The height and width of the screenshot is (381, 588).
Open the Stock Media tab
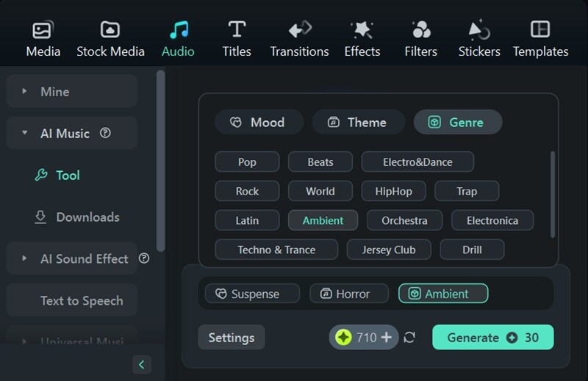(x=110, y=39)
